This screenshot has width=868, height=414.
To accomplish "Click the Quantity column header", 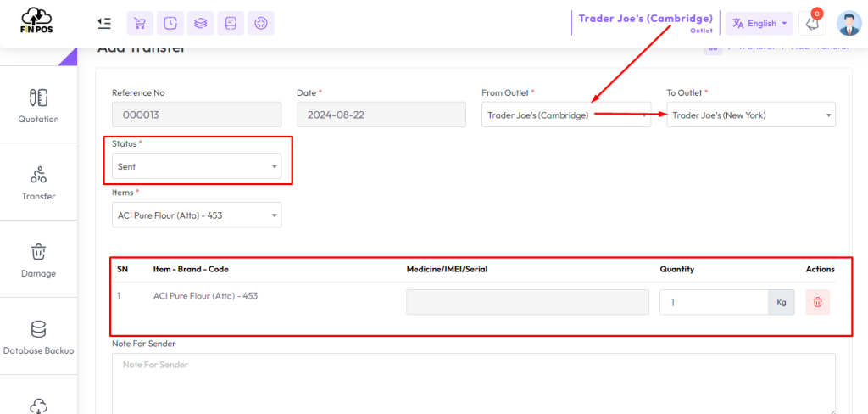I will (677, 269).
